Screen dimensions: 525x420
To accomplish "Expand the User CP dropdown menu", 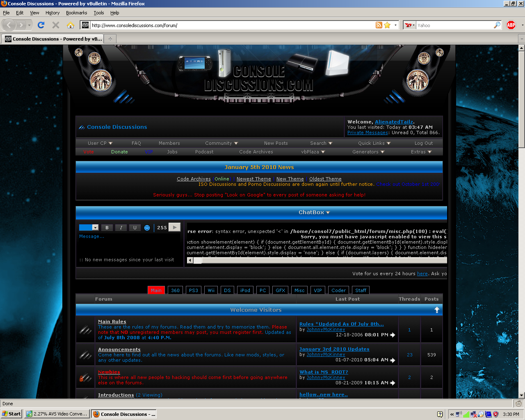I will pos(100,143).
